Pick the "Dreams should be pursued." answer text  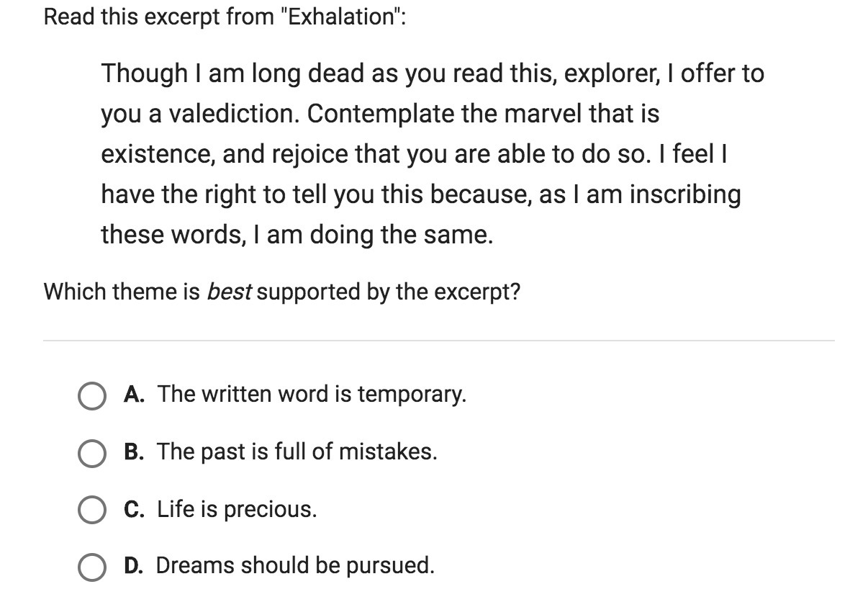(x=296, y=565)
